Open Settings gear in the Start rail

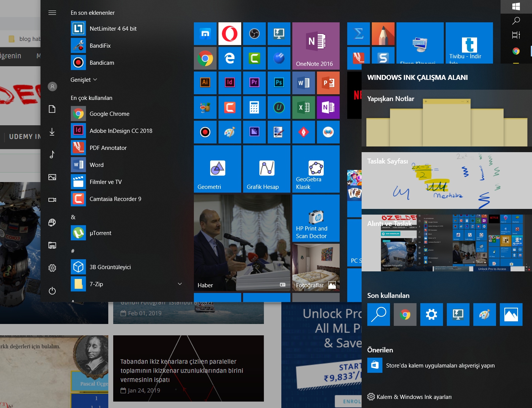(52, 268)
